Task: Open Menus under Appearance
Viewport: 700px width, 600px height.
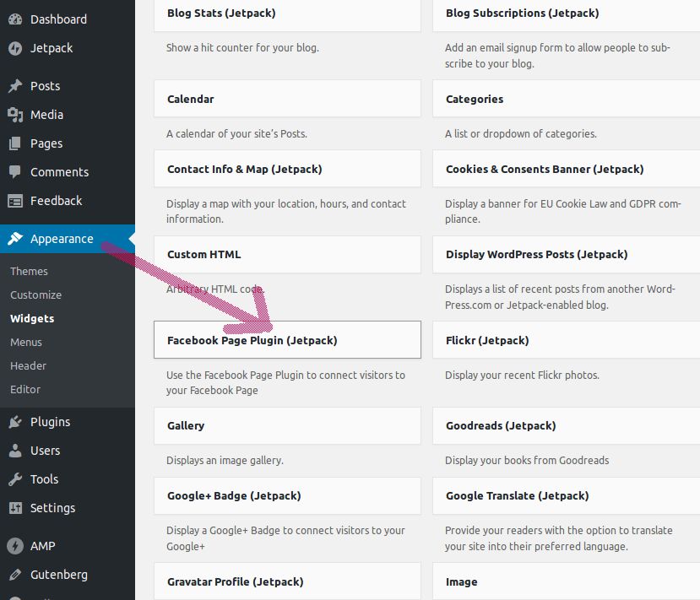Action: tap(26, 342)
